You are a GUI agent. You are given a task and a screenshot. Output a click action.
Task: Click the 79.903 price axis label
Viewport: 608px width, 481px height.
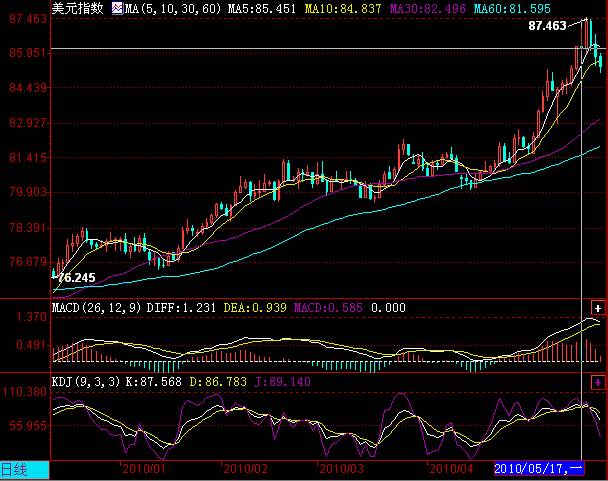tap(28, 192)
